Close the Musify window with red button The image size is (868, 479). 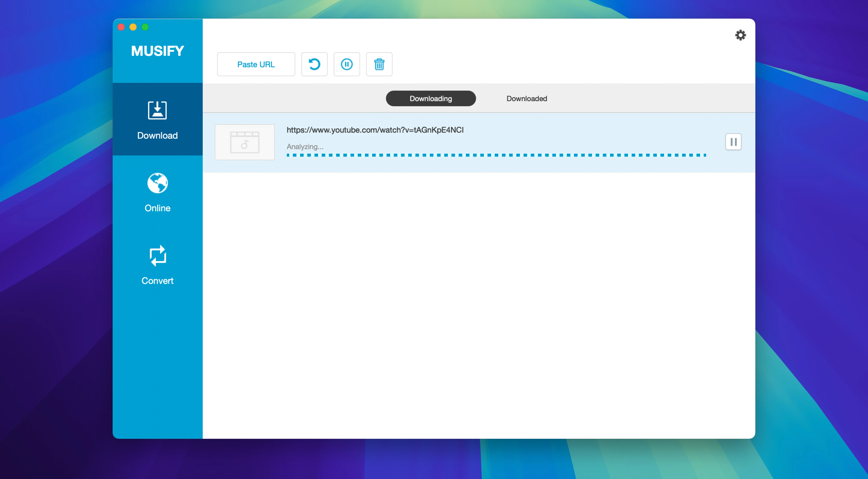click(x=121, y=27)
